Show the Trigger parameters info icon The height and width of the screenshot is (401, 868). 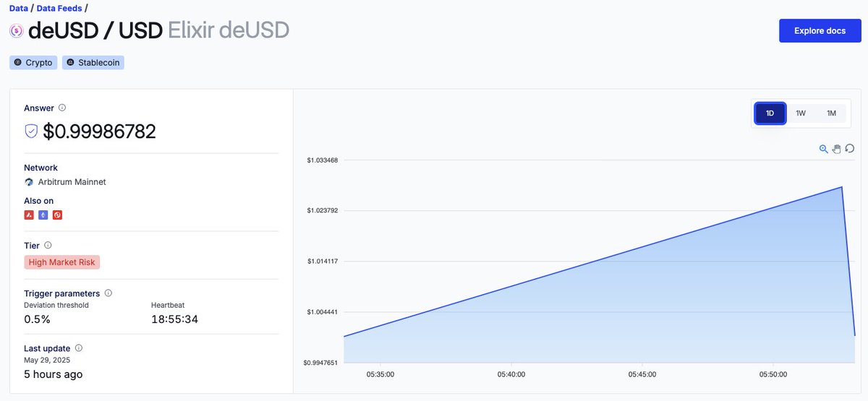tap(109, 293)
